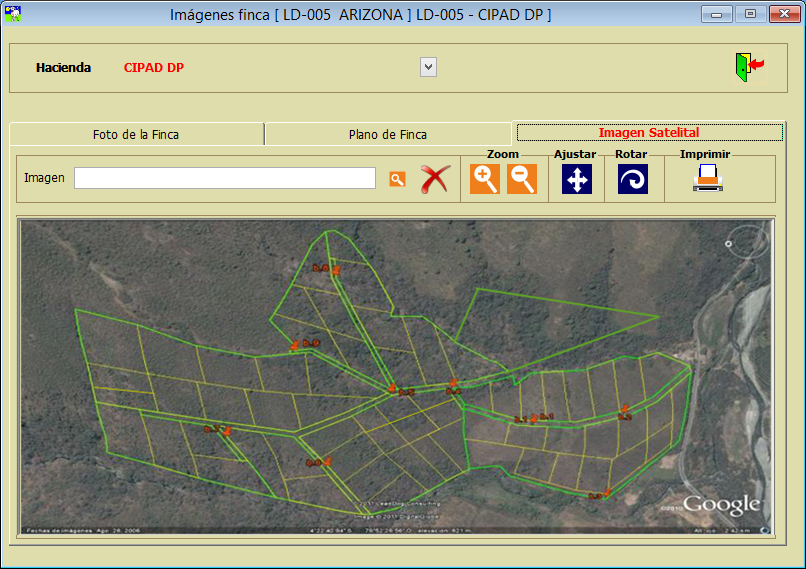806x569 pixels.
Task: Exit via the green door icon
Action: click(748, 67)
